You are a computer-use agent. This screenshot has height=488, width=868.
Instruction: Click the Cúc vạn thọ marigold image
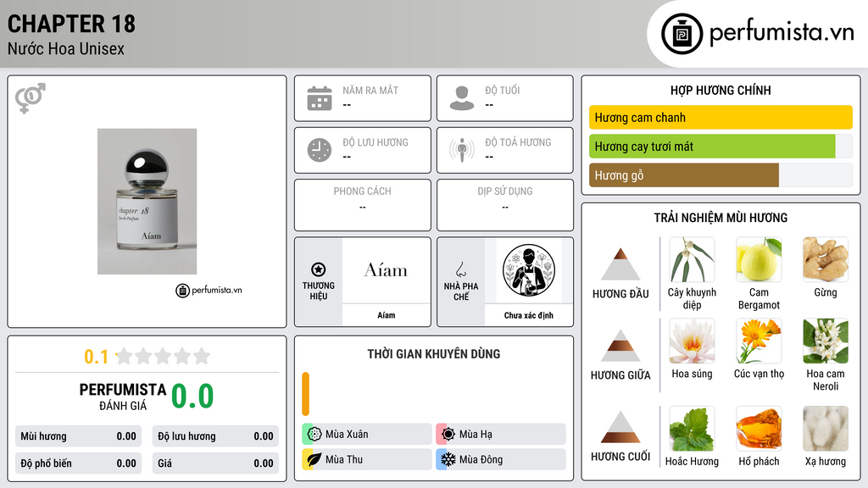coord(759,341)
